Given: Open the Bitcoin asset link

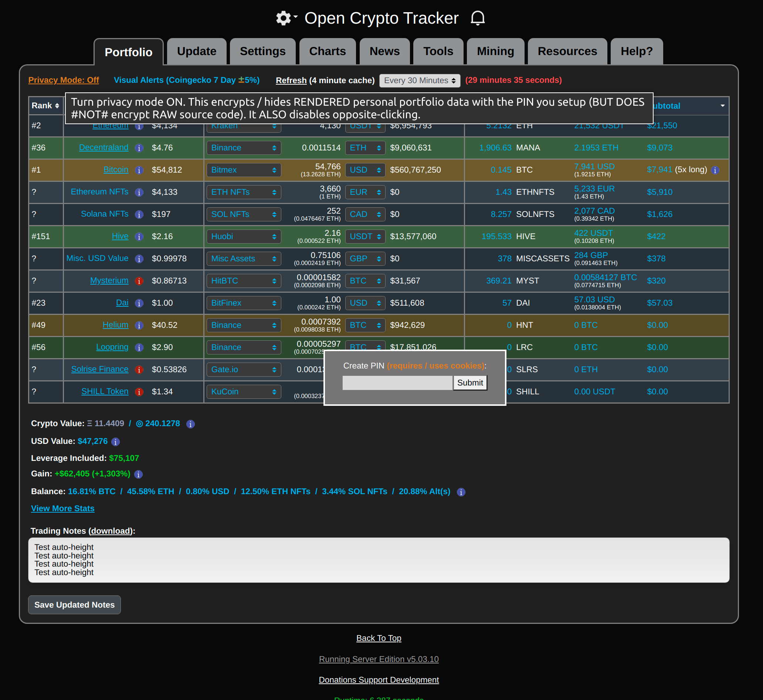Looking at the screenshot, I should pyautogui.click(x=116, y=169).
